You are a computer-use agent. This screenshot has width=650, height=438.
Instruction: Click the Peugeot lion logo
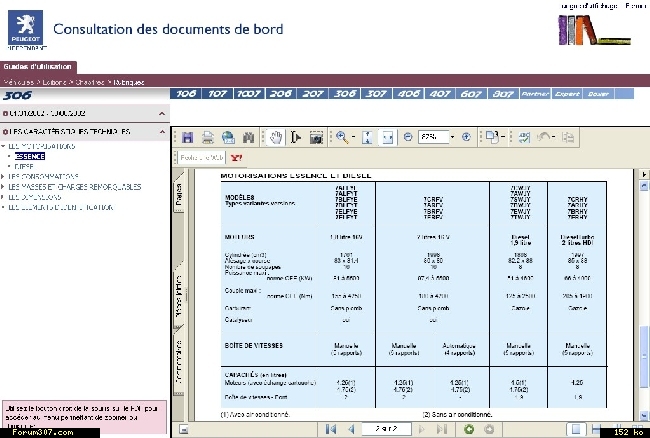pos(25,28)
